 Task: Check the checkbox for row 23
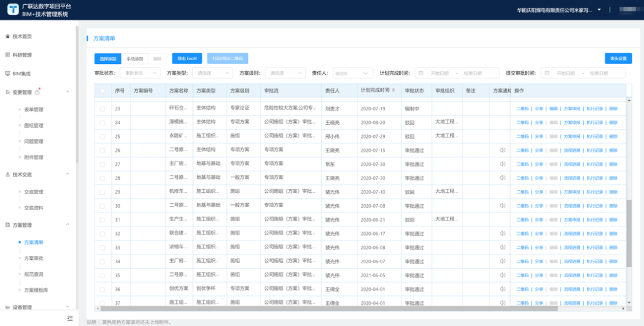[103, 109]
